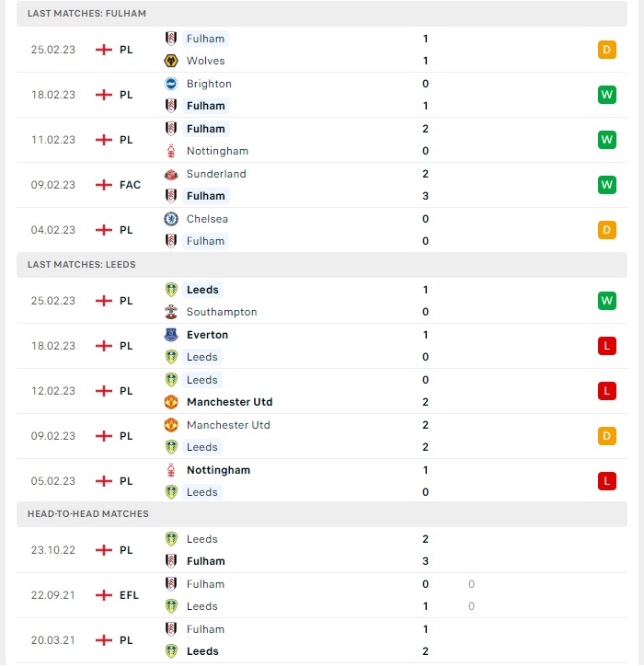Click the D badge for Fulham vs Wolves
Viewport: 644px width, 666px height.
click(606, 50)
